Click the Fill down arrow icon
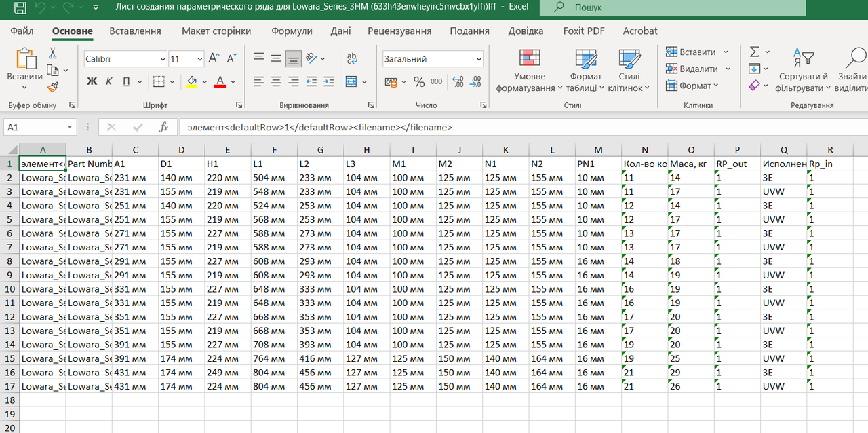 tap(754, 69)
